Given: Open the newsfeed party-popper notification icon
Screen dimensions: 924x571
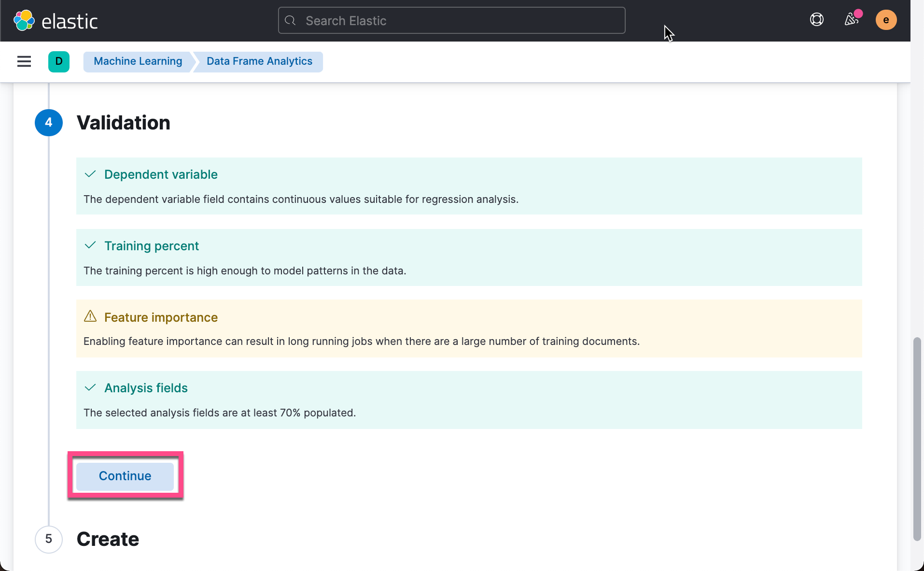Looking at the screenshot, I should [852, 20].
